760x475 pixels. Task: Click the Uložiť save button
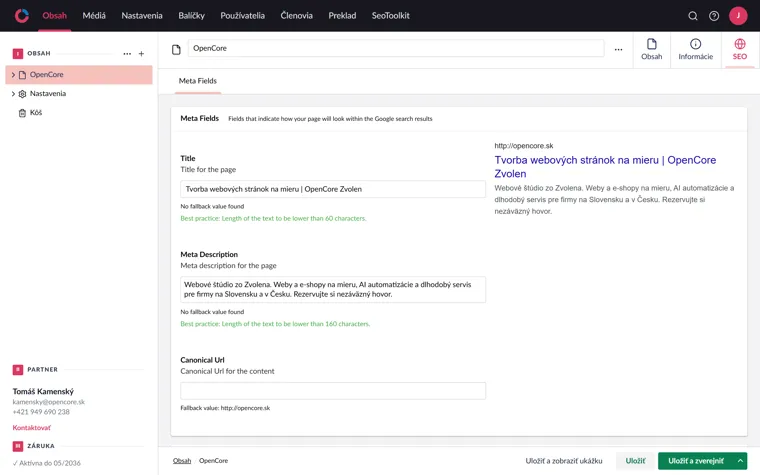[x=635, y=460]
